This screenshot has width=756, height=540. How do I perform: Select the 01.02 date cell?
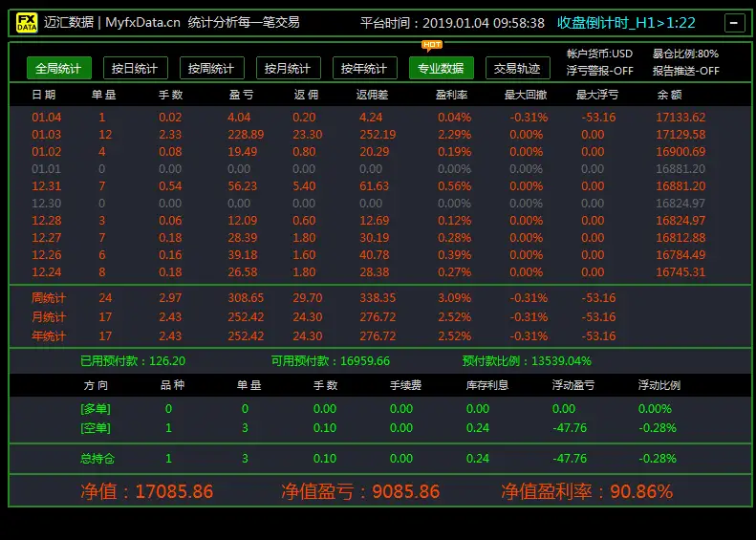(46, 151)
